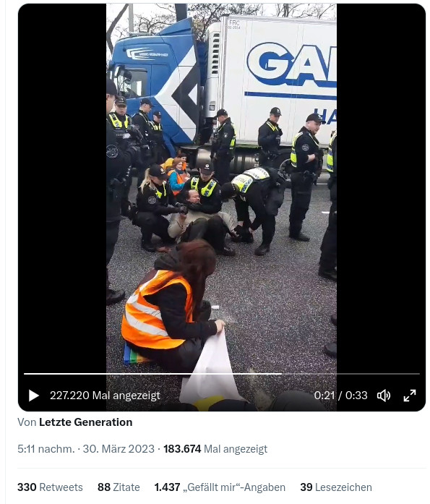Open the 39 Lesezeichen count
The width and height of the screenshot is (430, 504).
point(336,487)
